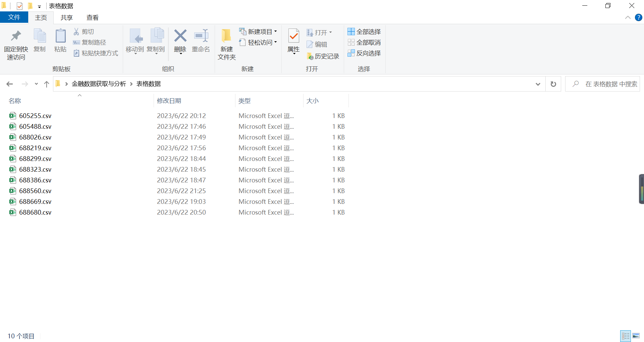Click the quick access properties checkmark icon in title bar
This screenshot has height=342, width=644.
pyautogui.click(x=19, y=6)
